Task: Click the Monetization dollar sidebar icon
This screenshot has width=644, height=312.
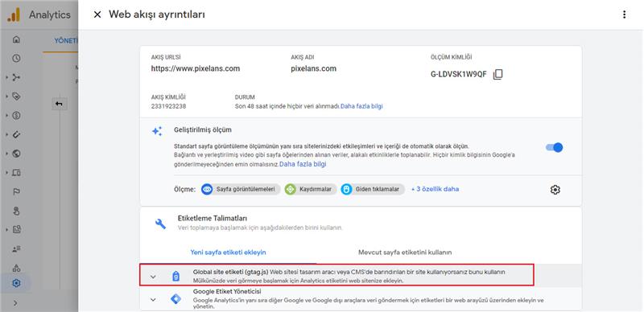Action: (16, 116)
